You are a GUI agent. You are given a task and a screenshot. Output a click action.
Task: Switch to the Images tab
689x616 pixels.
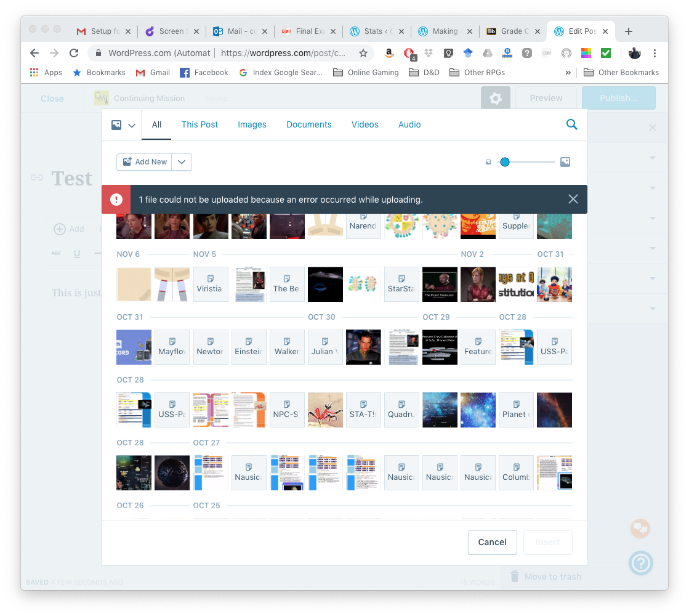point(252,124)
